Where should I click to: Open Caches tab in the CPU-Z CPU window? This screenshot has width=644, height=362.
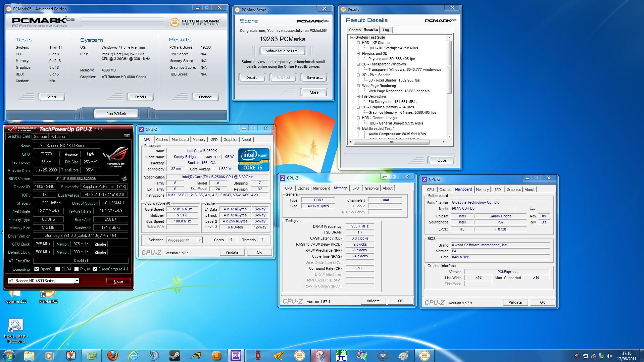pos(162,140)
